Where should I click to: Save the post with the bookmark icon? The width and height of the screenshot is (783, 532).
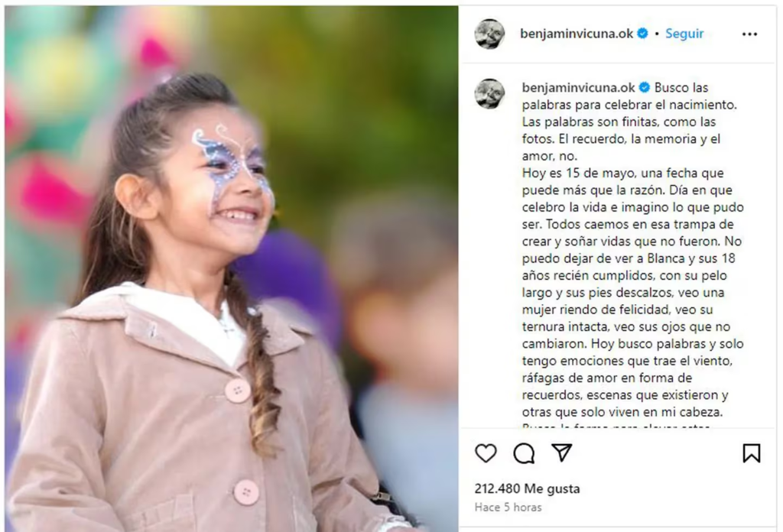[752, 453]
